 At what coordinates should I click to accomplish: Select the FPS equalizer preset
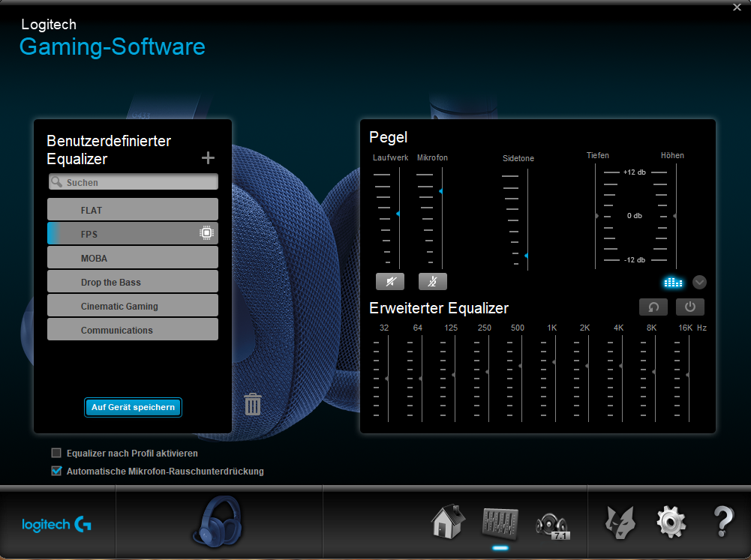tap(133, 234)
